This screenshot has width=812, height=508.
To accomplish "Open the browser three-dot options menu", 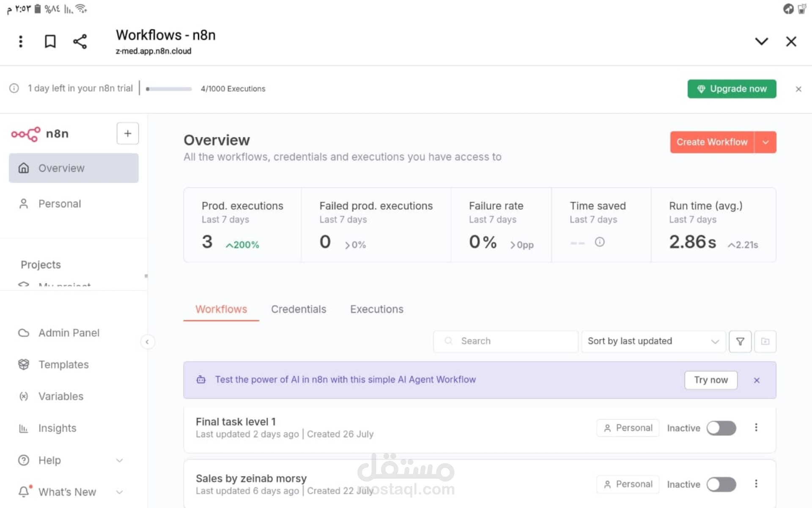I will tap(21, 41).
